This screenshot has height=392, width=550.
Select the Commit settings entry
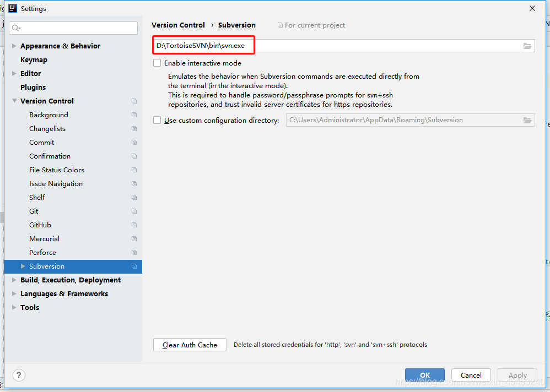click(42, 142)
